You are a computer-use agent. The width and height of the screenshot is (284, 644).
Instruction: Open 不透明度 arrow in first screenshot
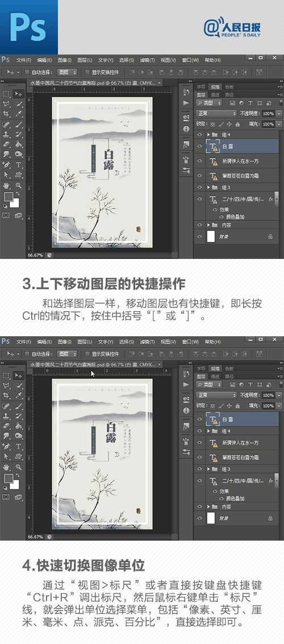click(x=279, y=114)
